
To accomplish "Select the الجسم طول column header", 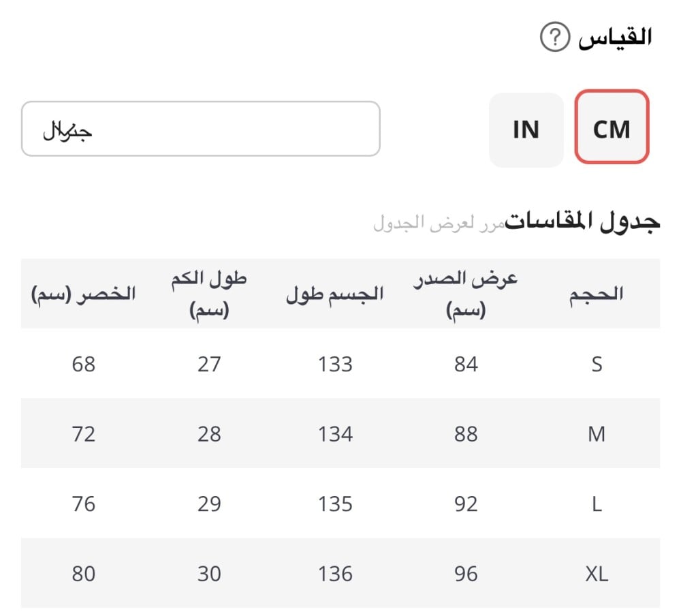I will coord(335,294).
